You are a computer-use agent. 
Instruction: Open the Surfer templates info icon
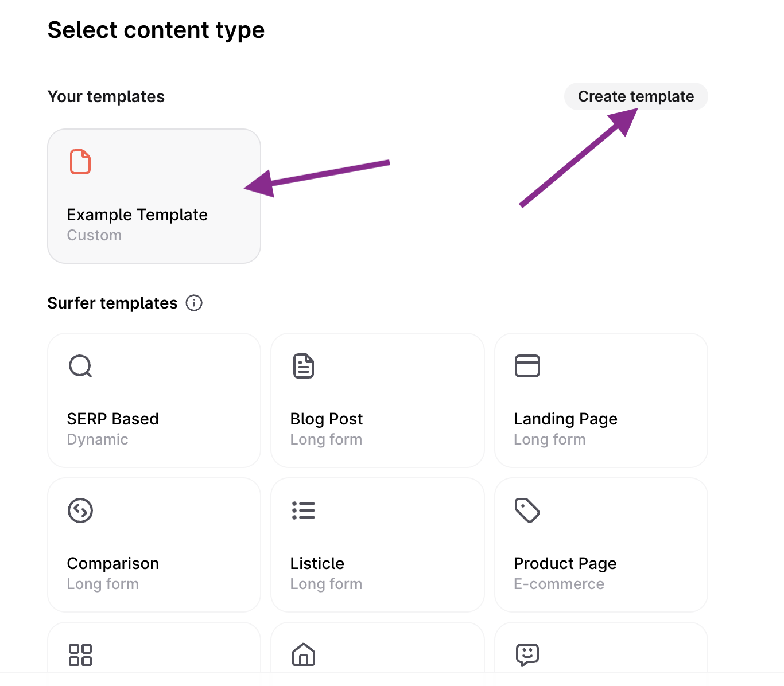[194, 303]
